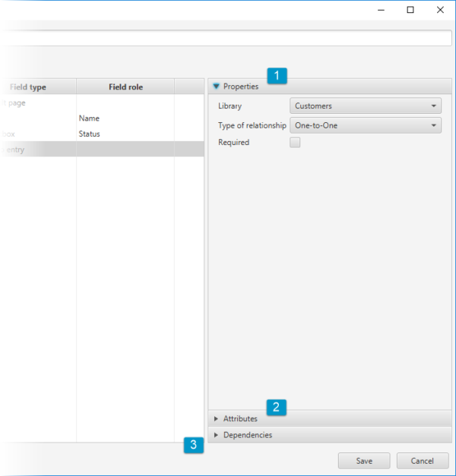Viewport: 456px width, 476px height.
Task: Enable the Required checkbox
Action: tap(295, 142)
